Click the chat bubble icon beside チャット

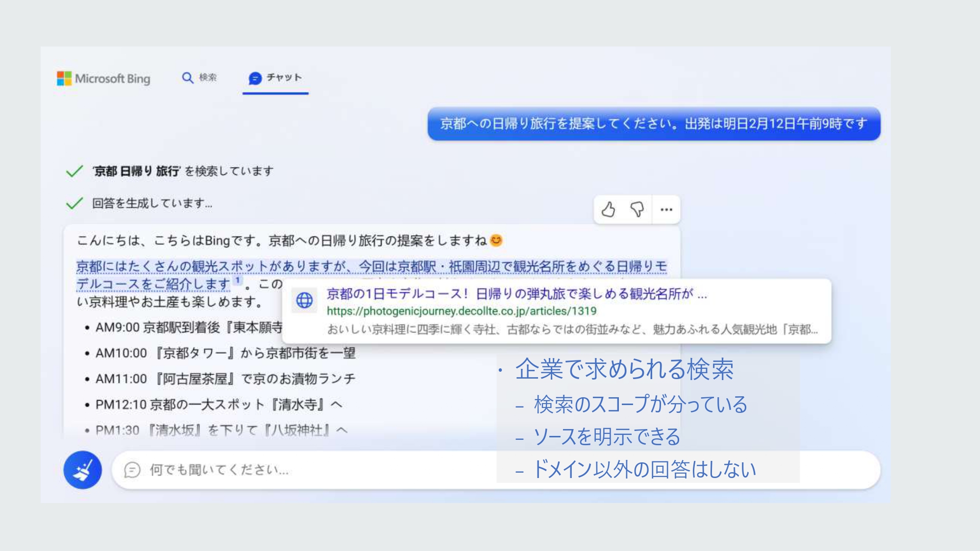(255, 78)
